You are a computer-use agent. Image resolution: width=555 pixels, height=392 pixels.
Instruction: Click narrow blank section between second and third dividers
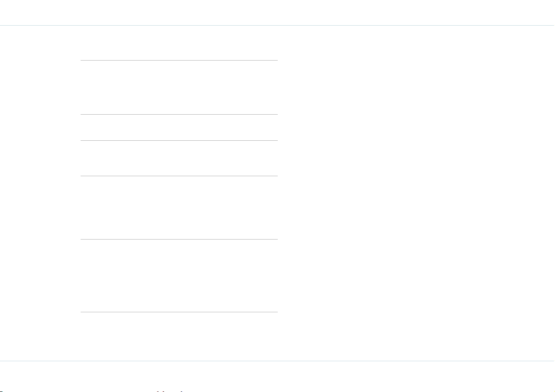click(179, 127)
